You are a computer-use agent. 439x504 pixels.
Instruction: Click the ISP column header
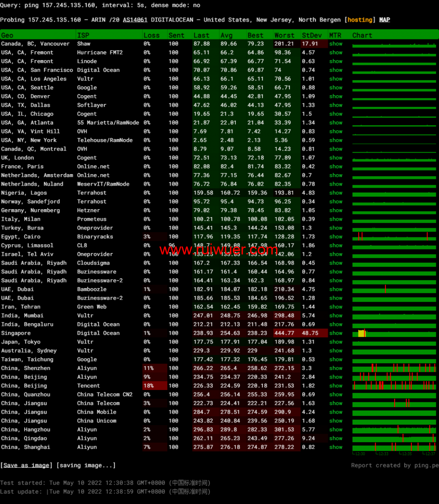tap(83, 35)
